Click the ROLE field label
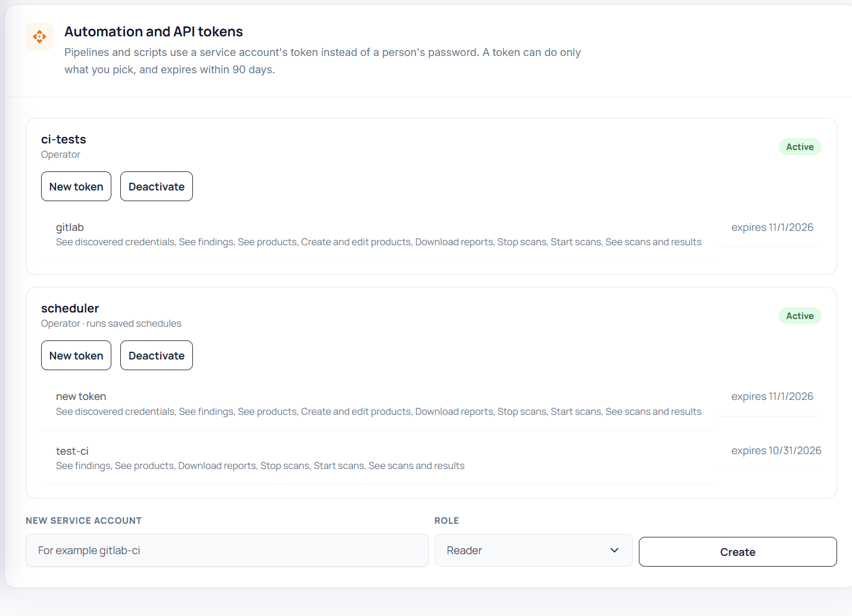The width and height of the screenshot is (852, 616). [447, 521]
